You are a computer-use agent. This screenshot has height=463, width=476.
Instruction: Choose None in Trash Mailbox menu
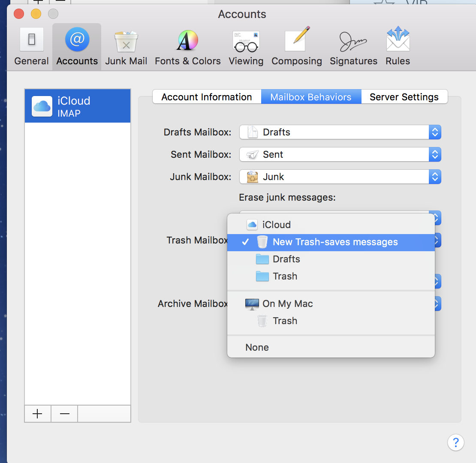[x=331, y=347]
